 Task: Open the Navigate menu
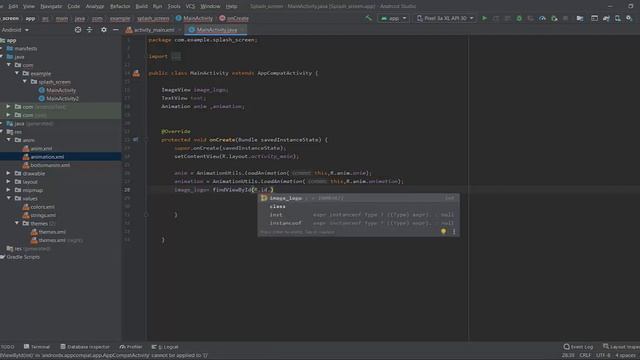tap(51, 6)
